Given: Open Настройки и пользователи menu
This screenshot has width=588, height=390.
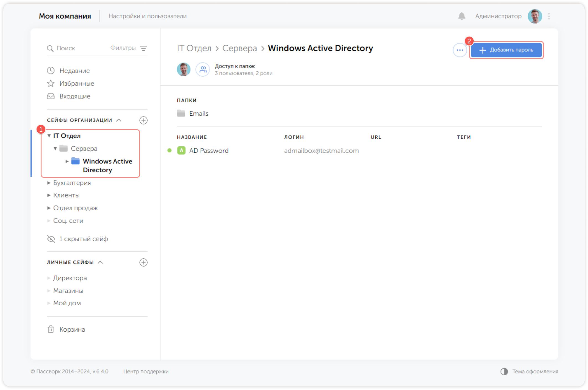Looking at the screenshot, I should (147, 16).
